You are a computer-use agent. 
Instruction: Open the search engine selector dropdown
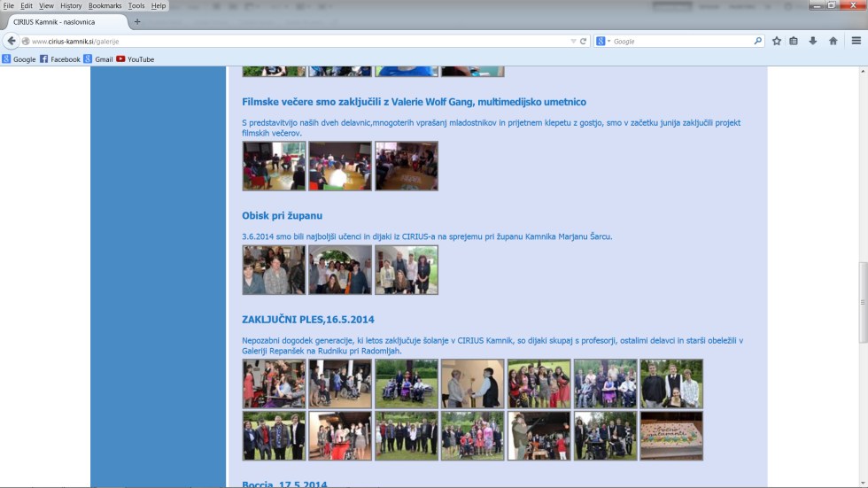coord(603,41)
